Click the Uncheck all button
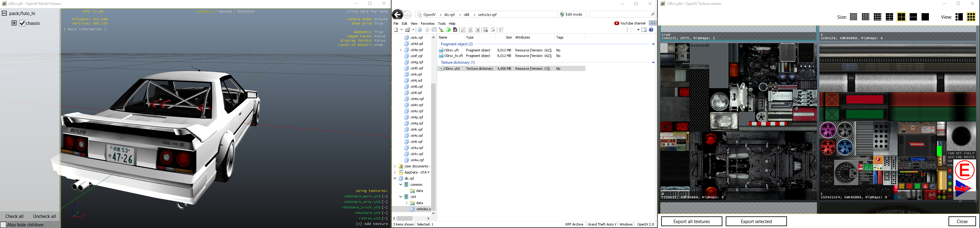980x228 pixels. pyautogui.click(x=44, y=216)
